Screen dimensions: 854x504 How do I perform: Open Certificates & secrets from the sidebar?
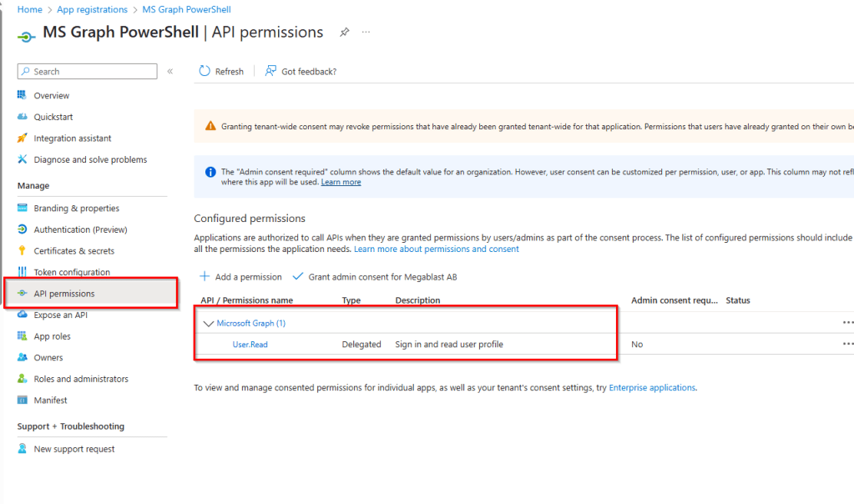[73, 251]
